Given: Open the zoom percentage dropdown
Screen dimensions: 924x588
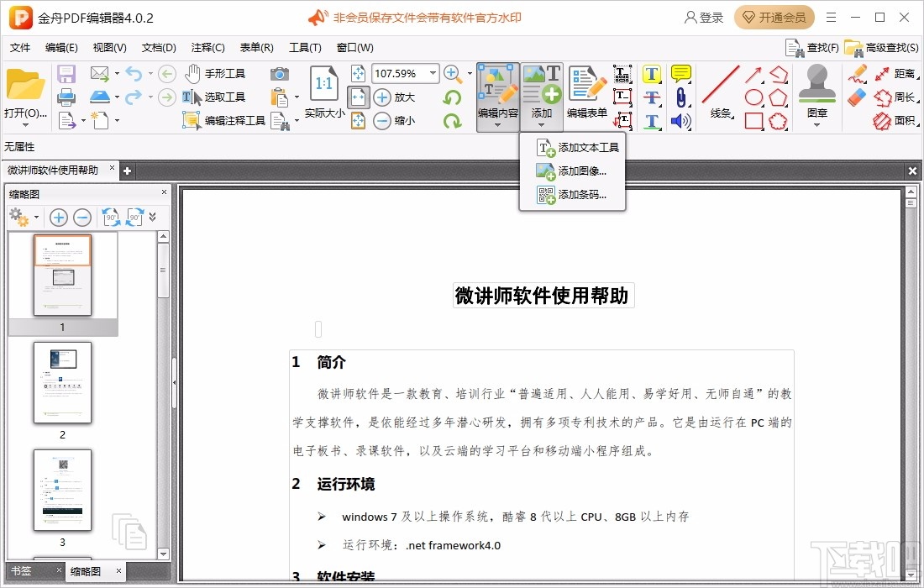Looking at the screenshot, I should 433,73.
